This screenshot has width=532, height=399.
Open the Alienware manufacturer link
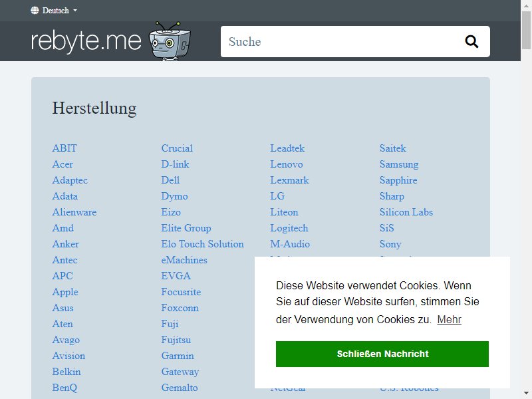coord(74,212)
